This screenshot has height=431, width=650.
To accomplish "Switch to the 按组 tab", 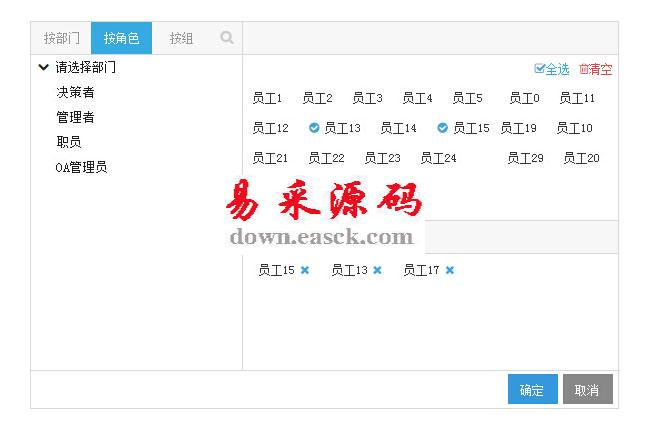I will point(182,38).
